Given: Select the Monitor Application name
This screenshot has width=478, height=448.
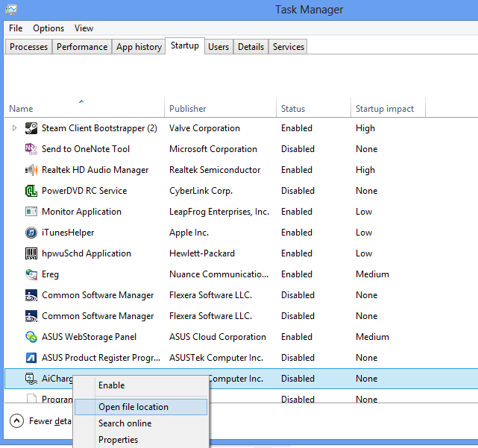Looking at the screenshot, I should click(x=82, y=212).
